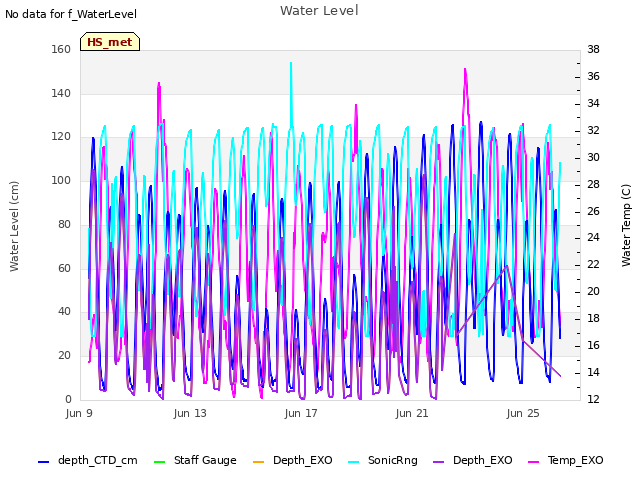Viewport: 640px width, 480px height.
Task: Click the 22 right-axis temperature label
Action: tap(593, 264)
